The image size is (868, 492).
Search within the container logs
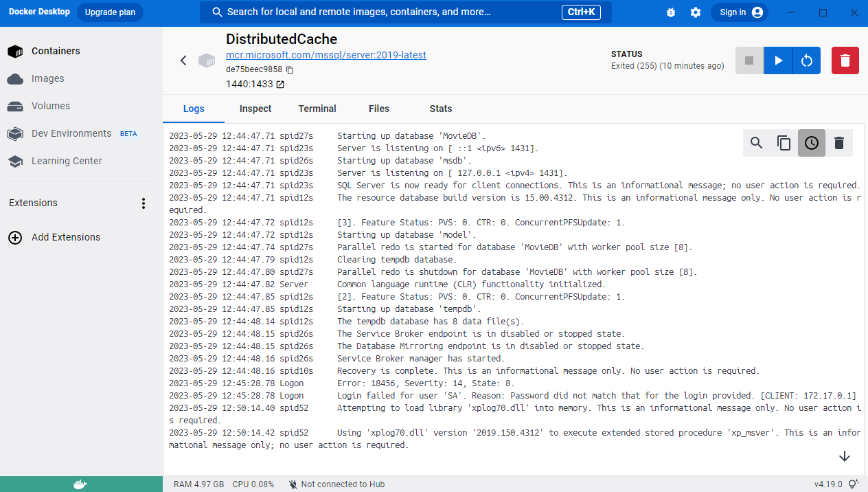point(757,143)
